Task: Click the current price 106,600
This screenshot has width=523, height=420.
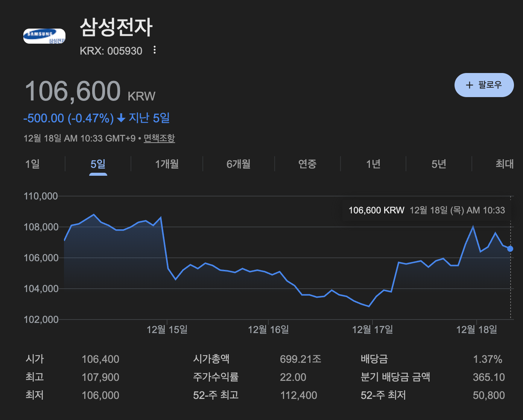Action: 73,91
